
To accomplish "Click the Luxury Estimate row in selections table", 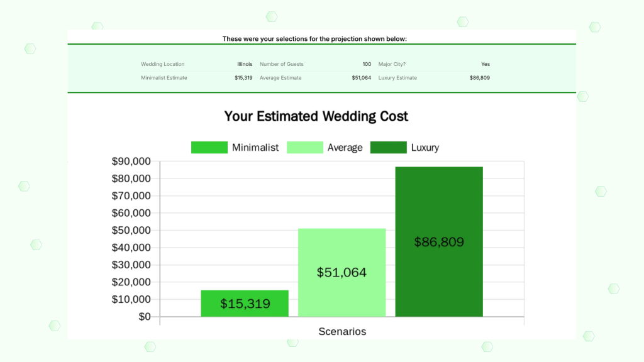I will coord(434,78).
